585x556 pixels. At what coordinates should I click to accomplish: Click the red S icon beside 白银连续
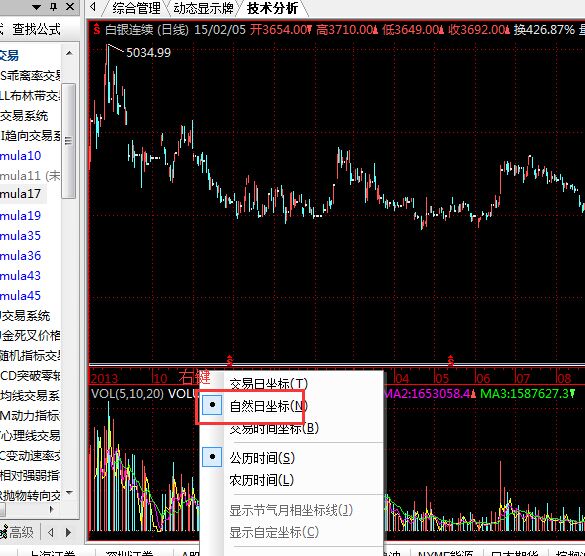pos(97,29)
